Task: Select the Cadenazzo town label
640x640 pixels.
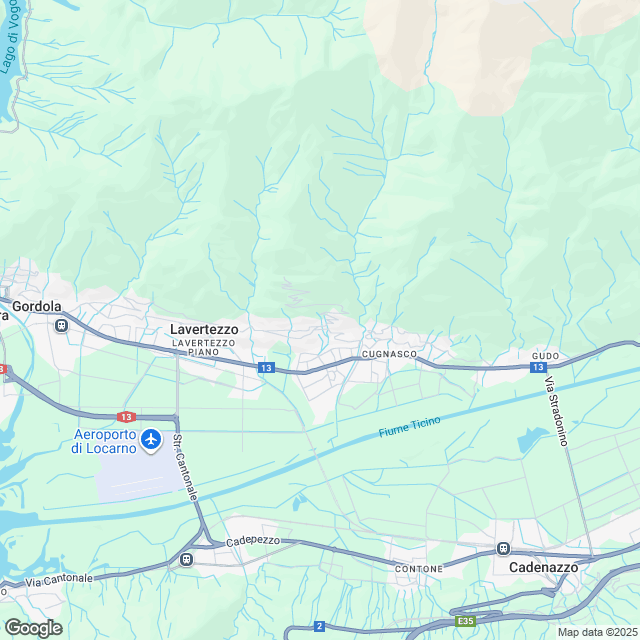Action: [544, 567]
